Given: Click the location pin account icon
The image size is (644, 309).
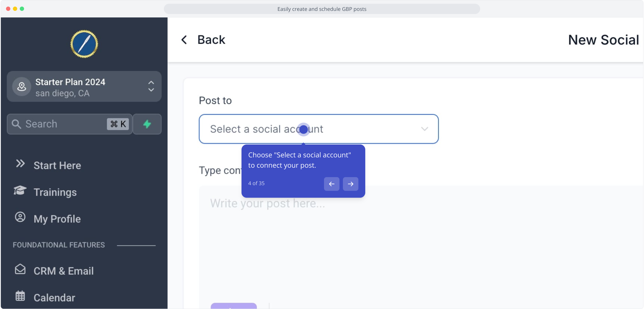Looking at the screenshot, I should click(x=22, y=86).
